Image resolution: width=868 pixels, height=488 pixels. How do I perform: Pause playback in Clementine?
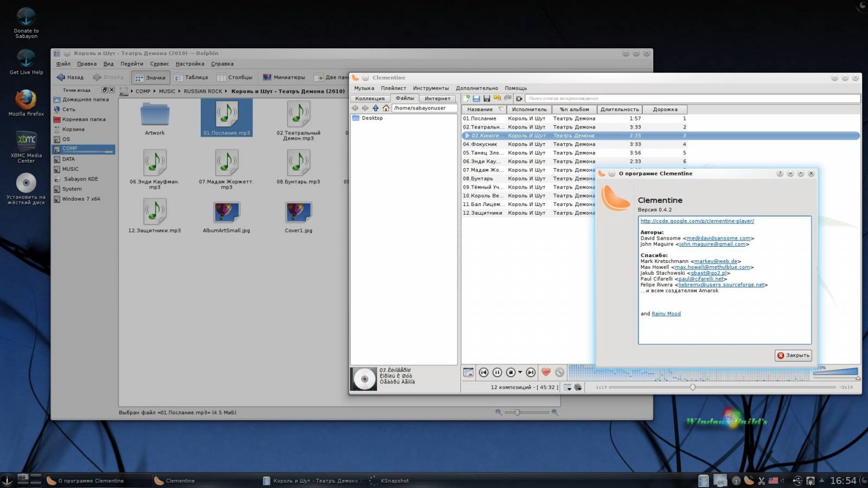(x=497, y=372)
